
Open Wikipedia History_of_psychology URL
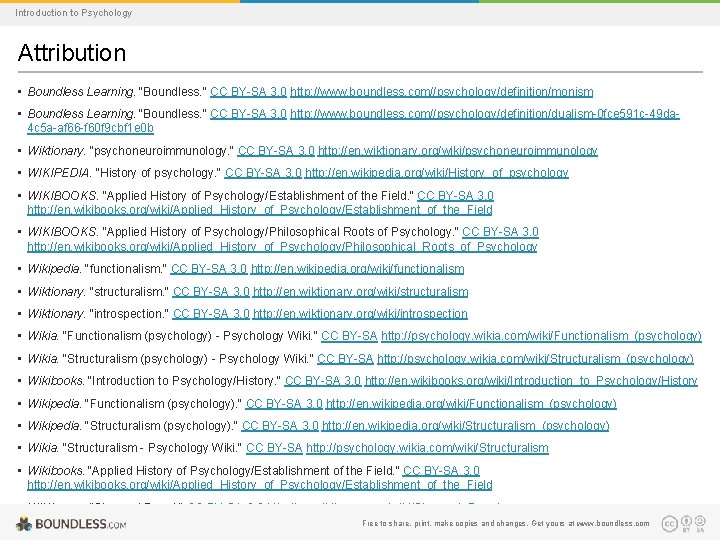[x=437, y=173]
